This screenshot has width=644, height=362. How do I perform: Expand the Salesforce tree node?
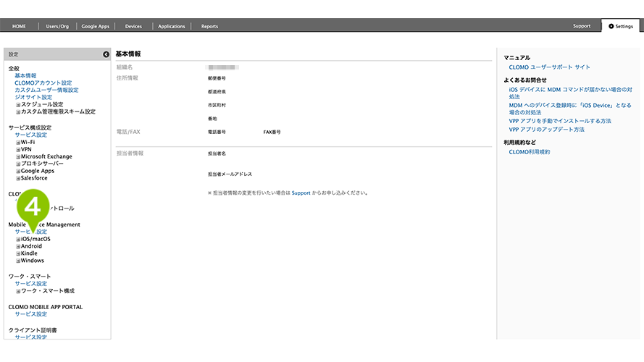coord(18,178)
